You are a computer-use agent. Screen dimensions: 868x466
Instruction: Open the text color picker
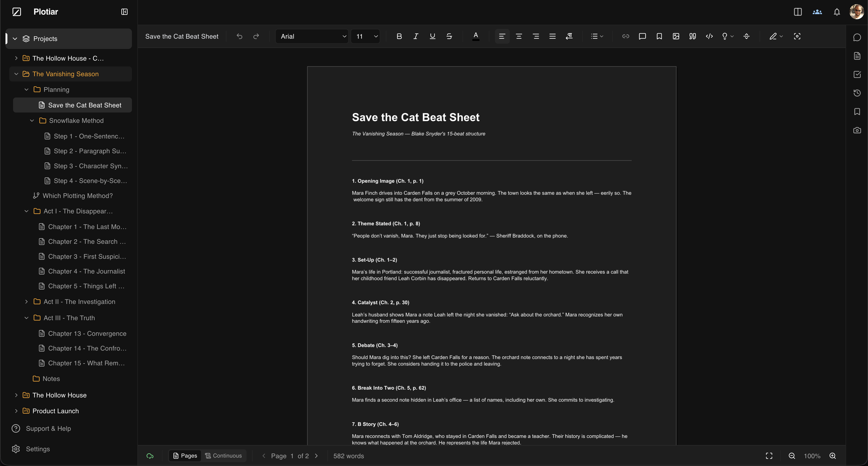[x=476, y=36]
